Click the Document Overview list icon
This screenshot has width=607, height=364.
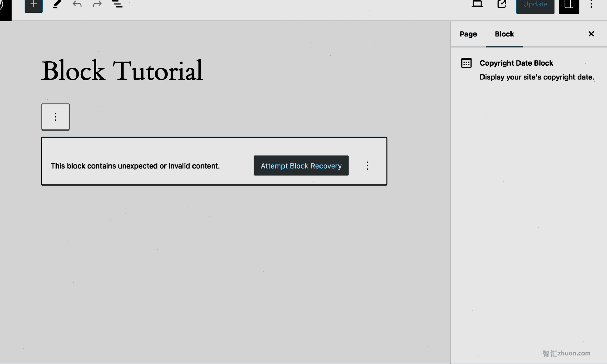117,4
